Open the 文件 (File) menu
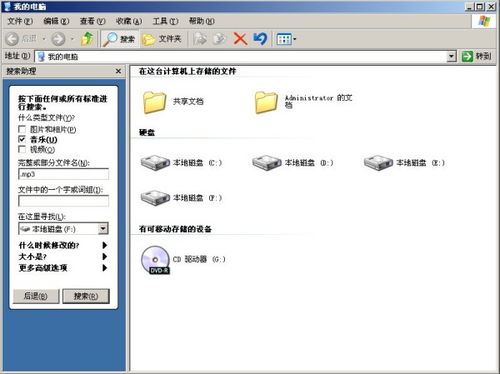 20,21
